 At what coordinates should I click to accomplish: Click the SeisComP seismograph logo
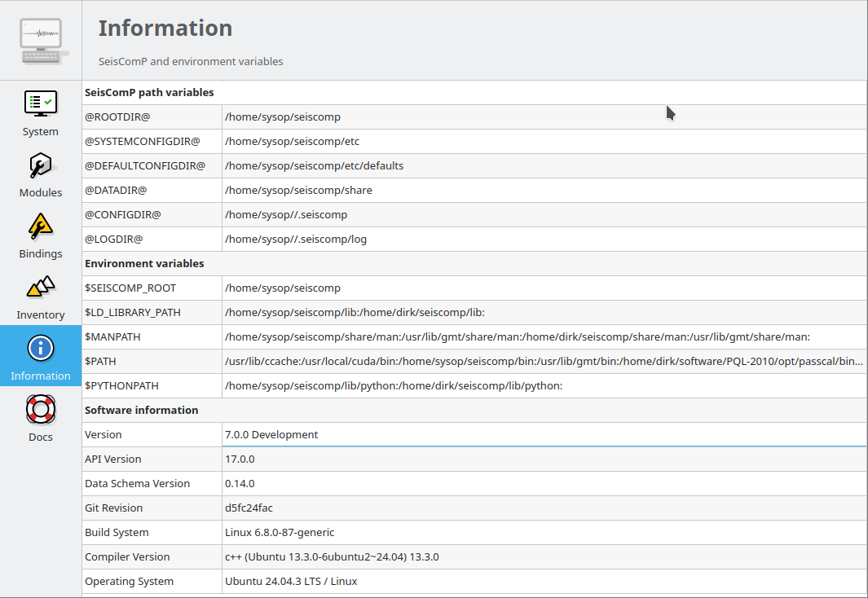[x=41, y=41]
